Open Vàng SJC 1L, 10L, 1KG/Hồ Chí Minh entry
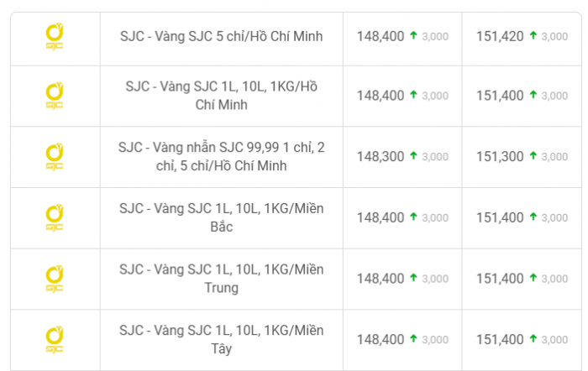Screen dimensions: 588x371 coord(221,96)
